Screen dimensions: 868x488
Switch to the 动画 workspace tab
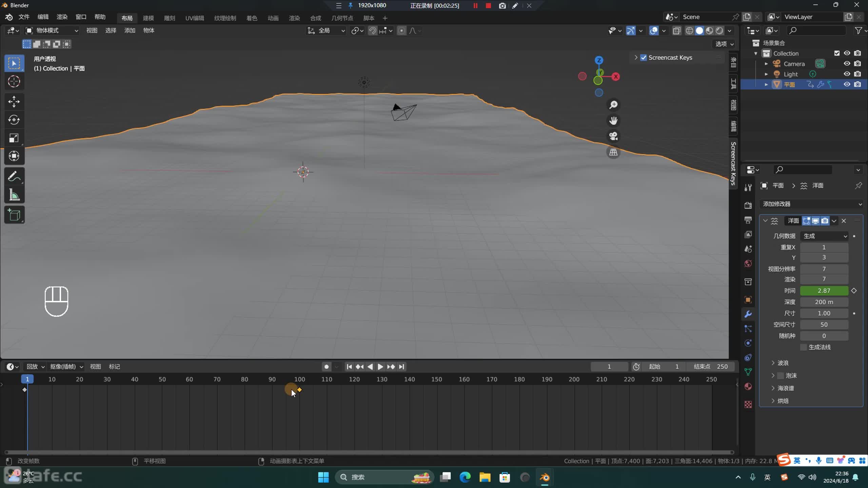[273, 18]
